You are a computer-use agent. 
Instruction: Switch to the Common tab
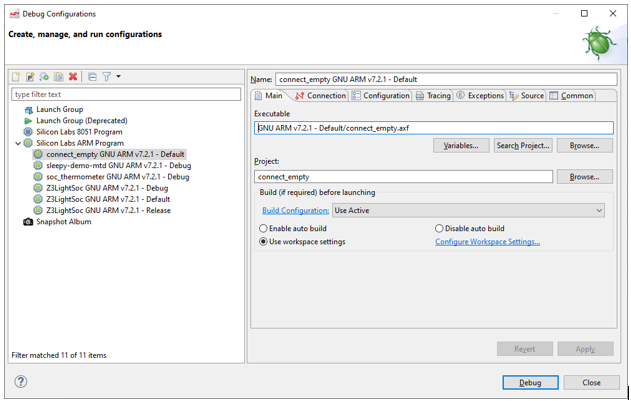click(571, 96)
